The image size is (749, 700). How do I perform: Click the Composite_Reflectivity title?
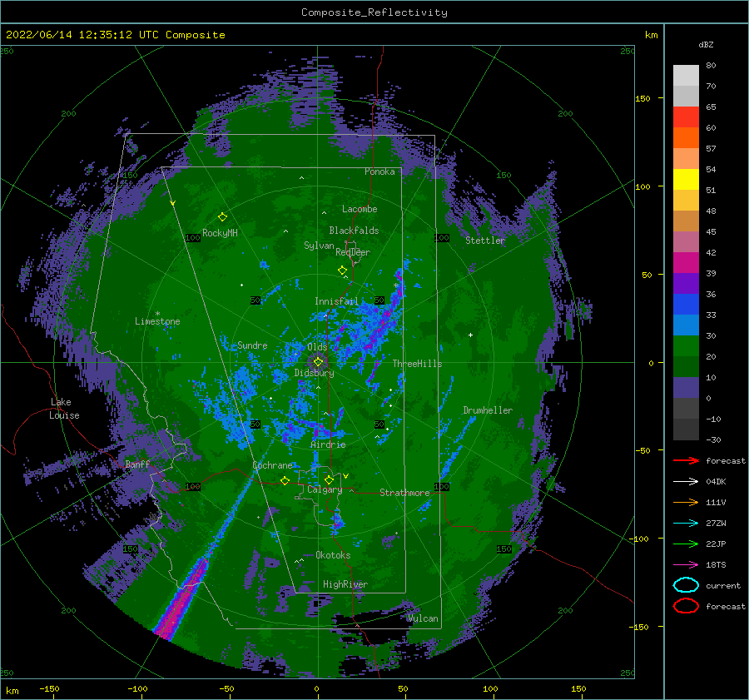tap(374, 12)
